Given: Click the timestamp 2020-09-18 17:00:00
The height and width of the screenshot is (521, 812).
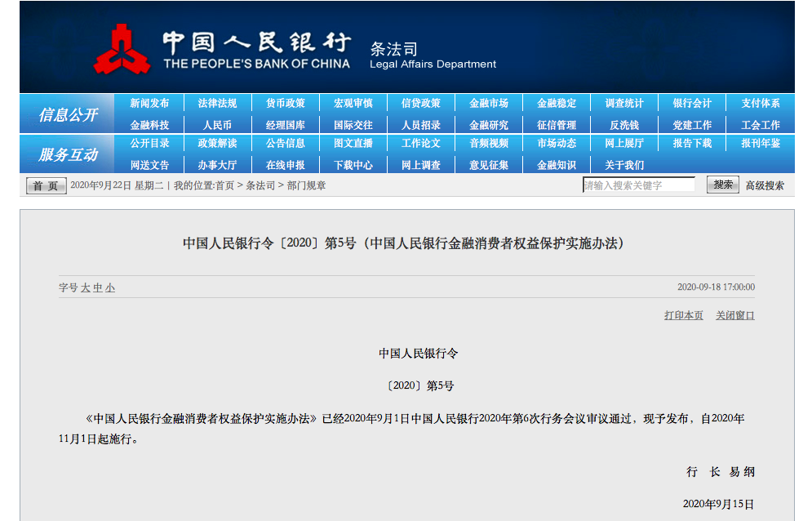Looking at the screenshot, I should (x=717, y=287).
